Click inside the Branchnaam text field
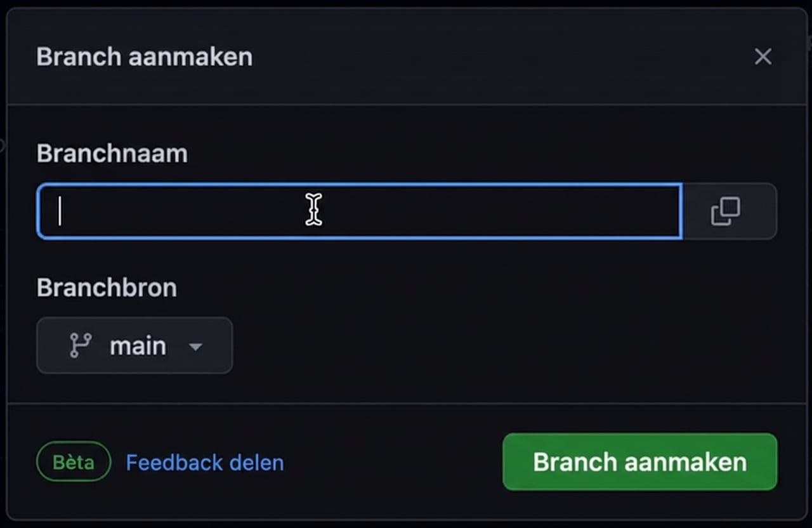This screenshot has width=812, height=528. 359,211
